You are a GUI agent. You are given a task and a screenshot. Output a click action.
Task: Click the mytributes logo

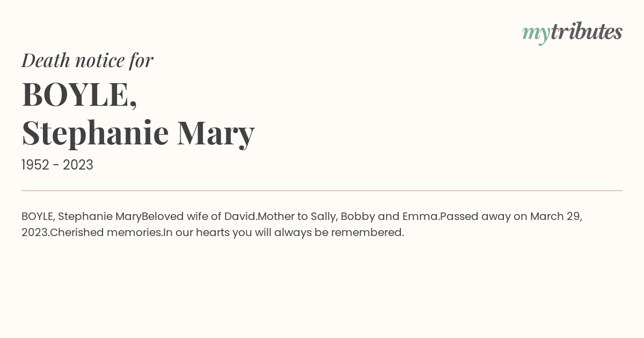(x=572, y=33)
